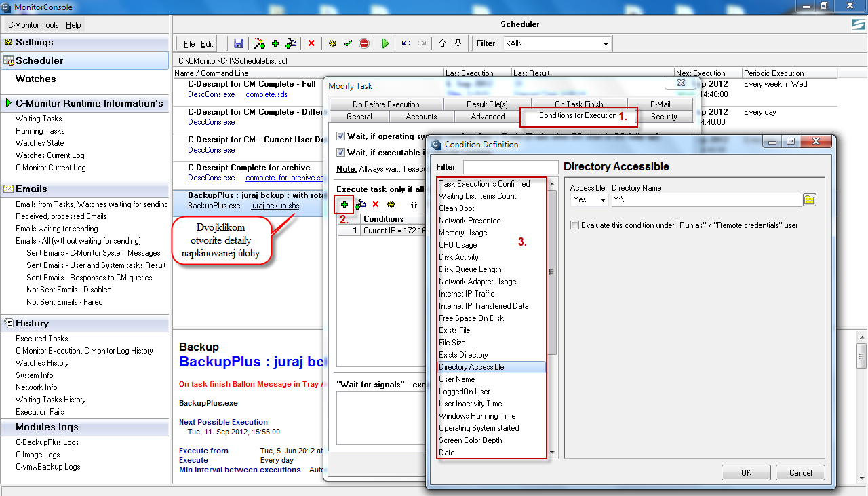Click up arrow icon in Modify Task conditions toolbar
This screenshot has width=868, height=496.
point(414,204)
